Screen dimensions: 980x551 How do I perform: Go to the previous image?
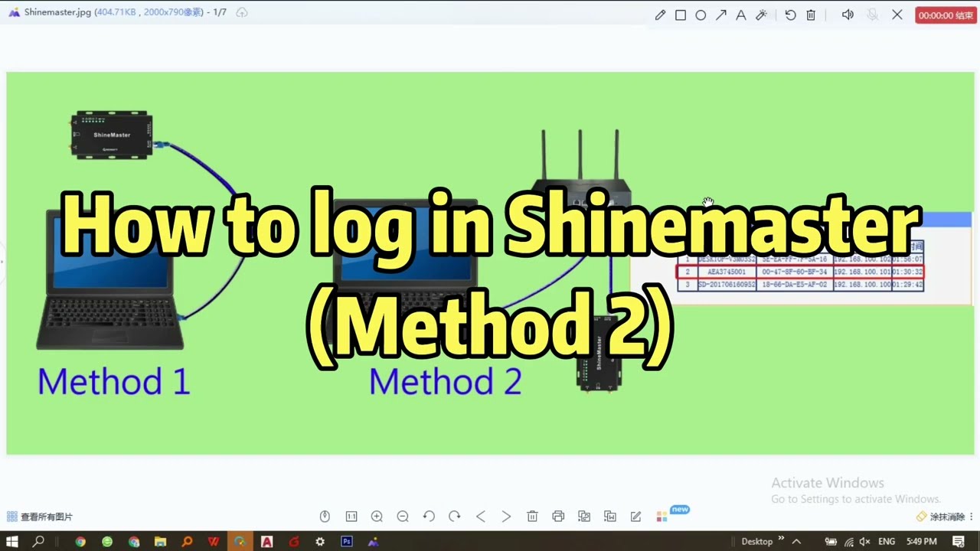click(x=481, y=517)
